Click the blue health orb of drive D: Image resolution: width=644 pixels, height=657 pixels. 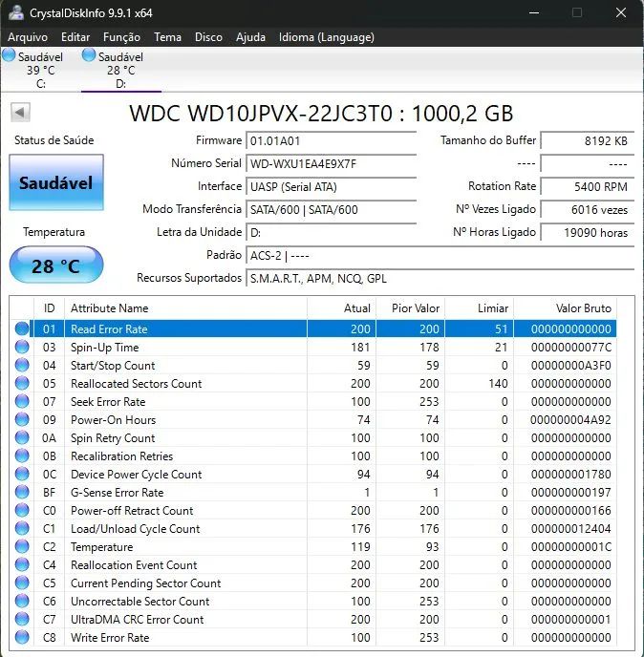click(89, 54)
